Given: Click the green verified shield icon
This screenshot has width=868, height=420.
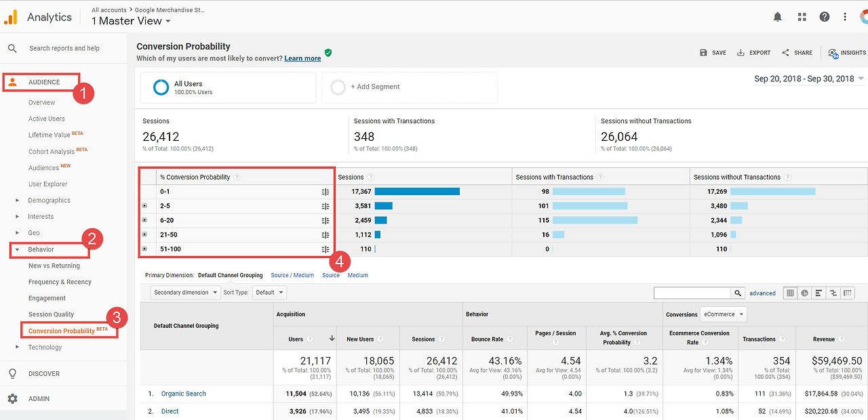Looking at the screenshot, I should tap(328, 53).
